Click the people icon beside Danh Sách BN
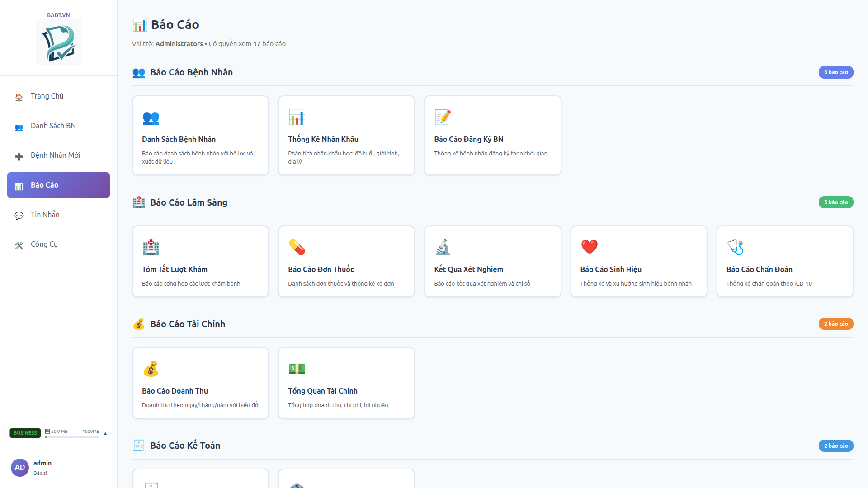This screenshot has height=488, width=868. pyautogui.click(x=19, y=127)
